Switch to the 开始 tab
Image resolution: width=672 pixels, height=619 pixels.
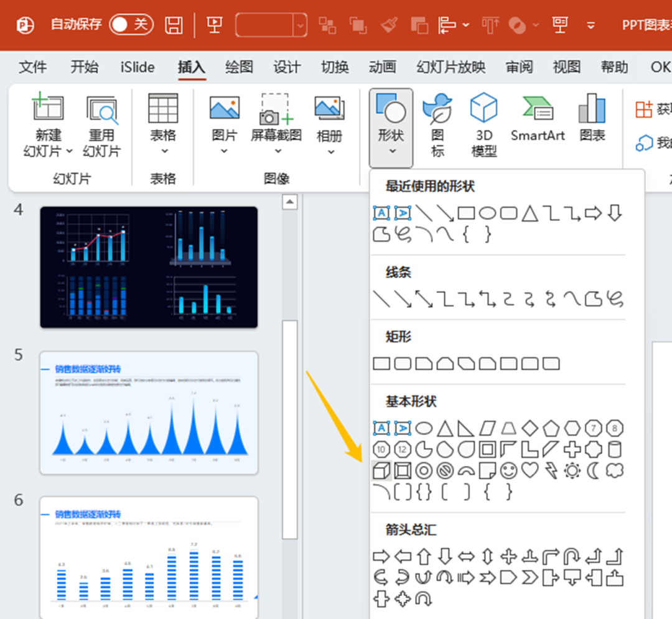point(85,67)
